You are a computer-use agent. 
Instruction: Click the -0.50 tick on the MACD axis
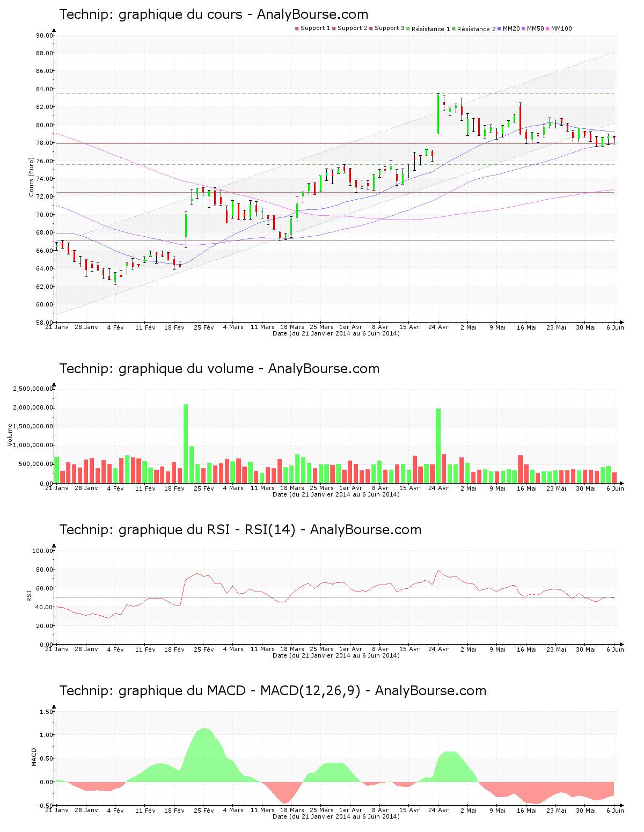tap(46, 806)
